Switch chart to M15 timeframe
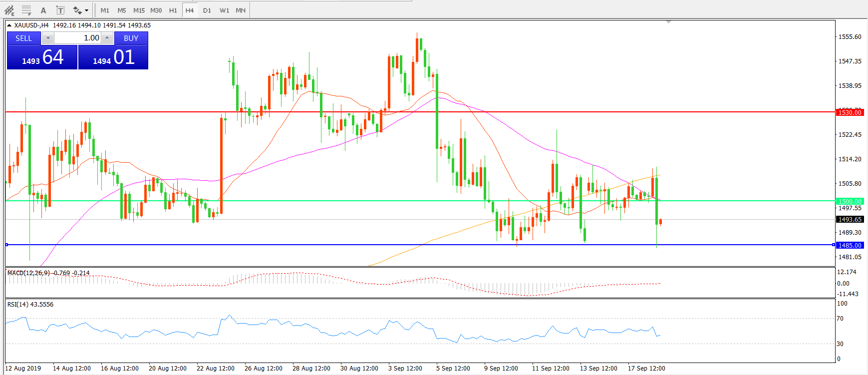 coord(139,10)
